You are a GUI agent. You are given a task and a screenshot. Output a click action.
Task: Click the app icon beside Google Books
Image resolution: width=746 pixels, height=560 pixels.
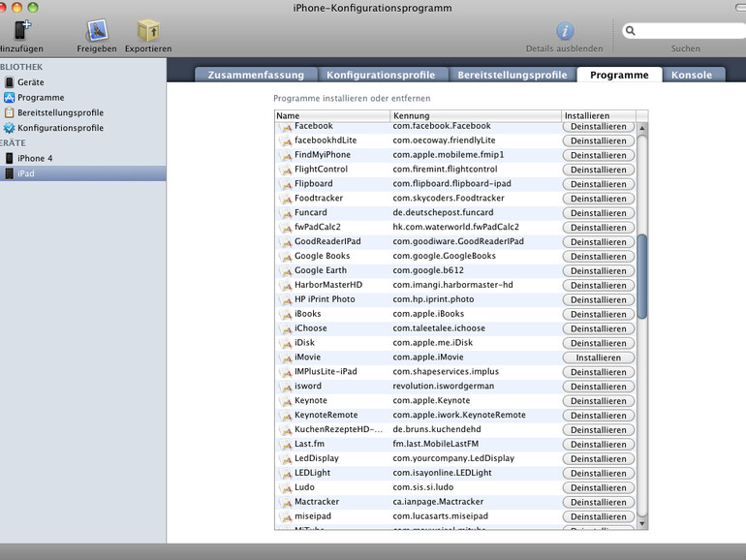(286, 257)
